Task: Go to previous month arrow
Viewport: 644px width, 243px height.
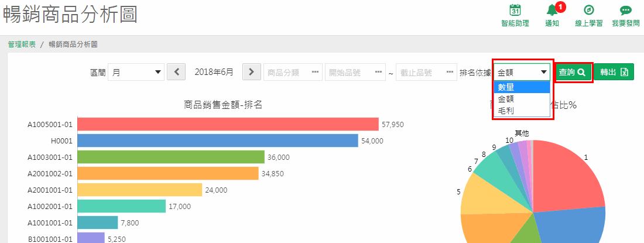Action: click(x=177, y=72)
